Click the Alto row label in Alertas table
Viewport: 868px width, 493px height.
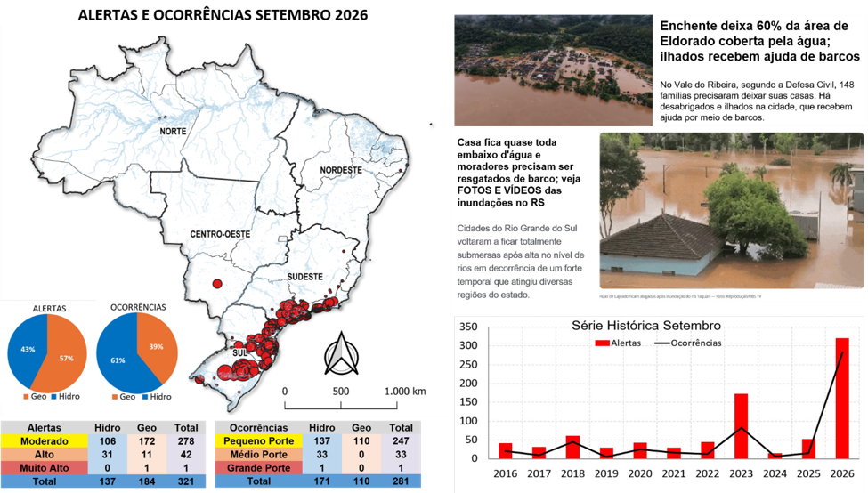pos(45,454)
